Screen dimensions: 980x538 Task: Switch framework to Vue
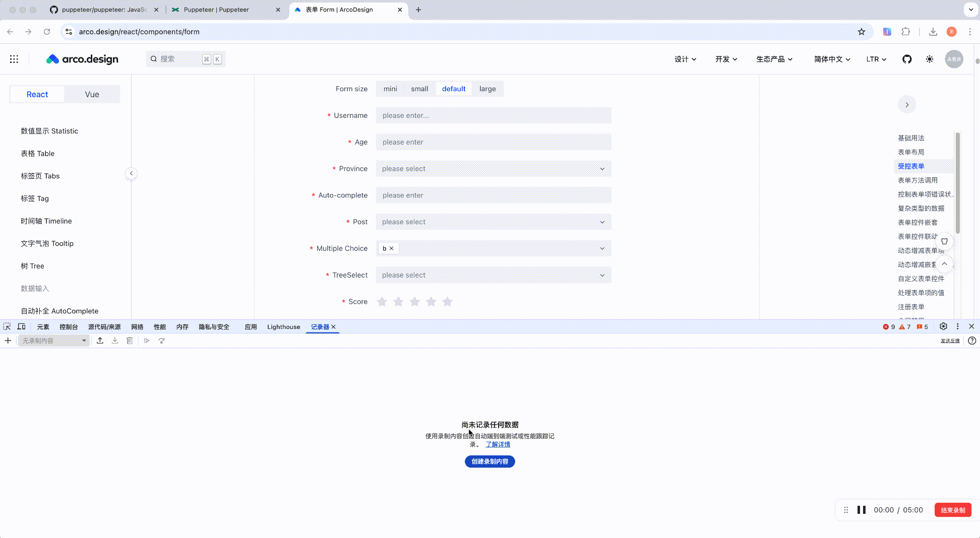pos(92,94)
